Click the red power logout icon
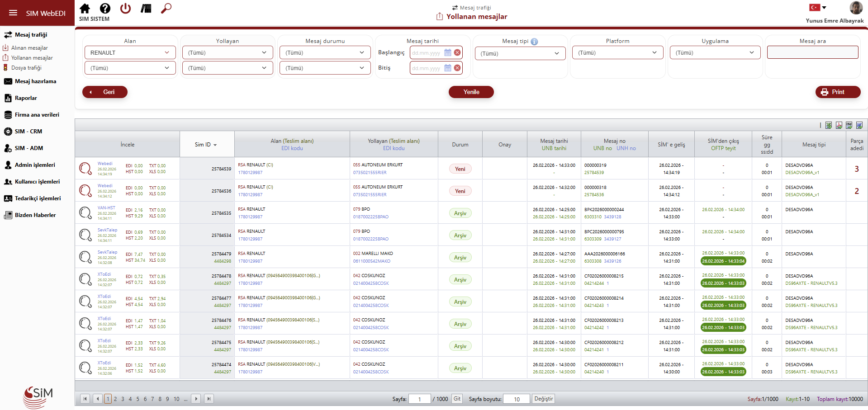868x410 pixels. point(125,9)
